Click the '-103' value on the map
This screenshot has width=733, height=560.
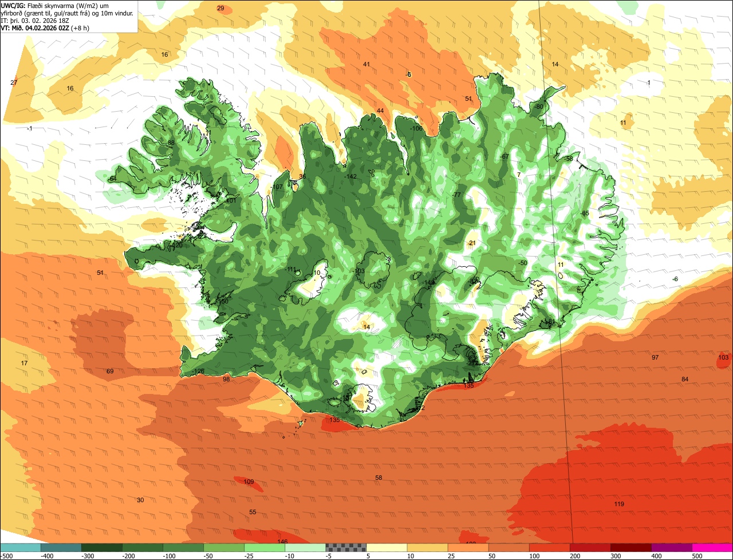pos(359,271)
